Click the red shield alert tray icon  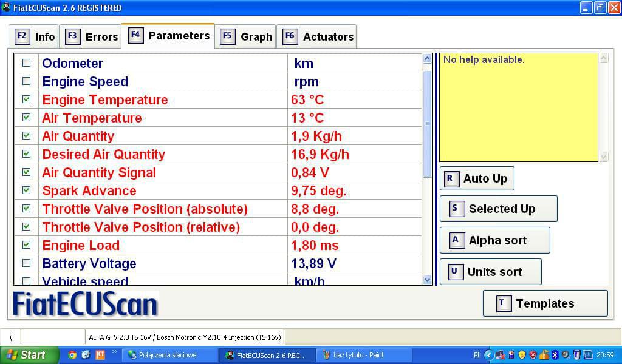point(533,355)
